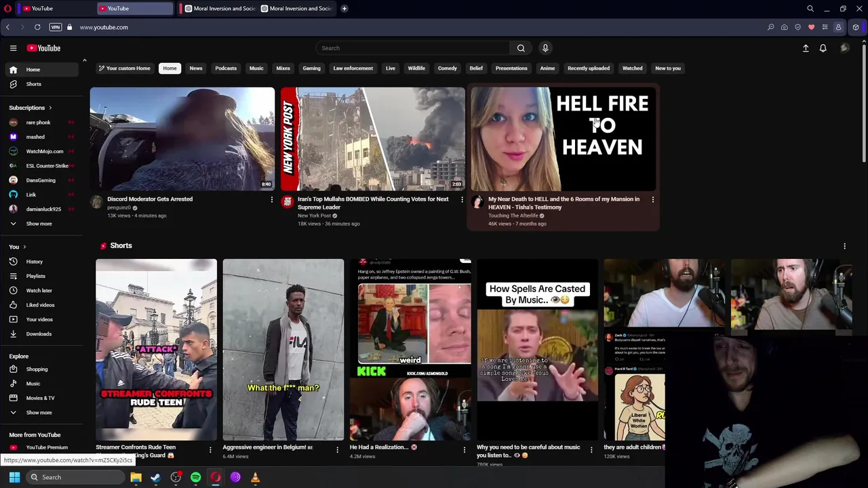The image size is (868, 488).
Task: Select the News filter chip
Action: pyautogui.click(x=196, y=68)
